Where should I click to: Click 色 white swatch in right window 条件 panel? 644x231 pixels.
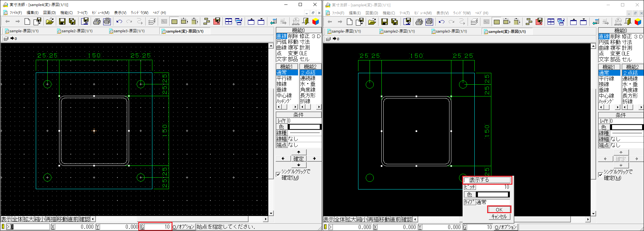click(x=627, y=127)
